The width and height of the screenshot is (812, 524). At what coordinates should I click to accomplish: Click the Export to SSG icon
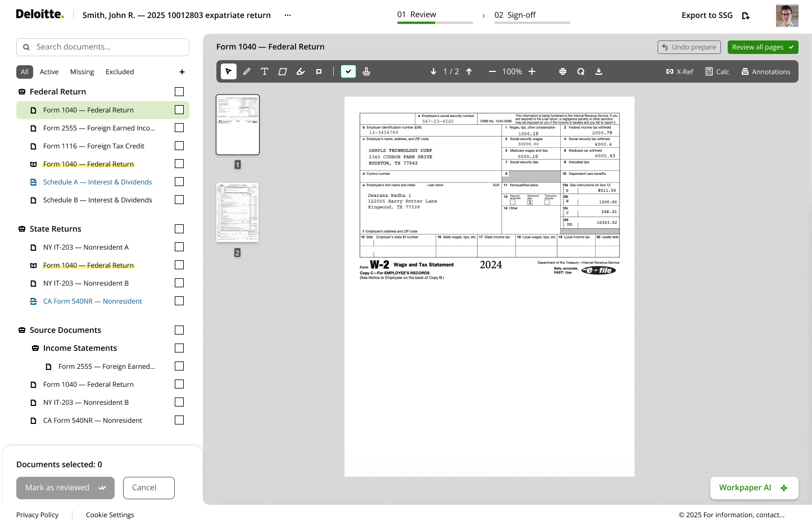pyautogui.click(x=746, y=16)
